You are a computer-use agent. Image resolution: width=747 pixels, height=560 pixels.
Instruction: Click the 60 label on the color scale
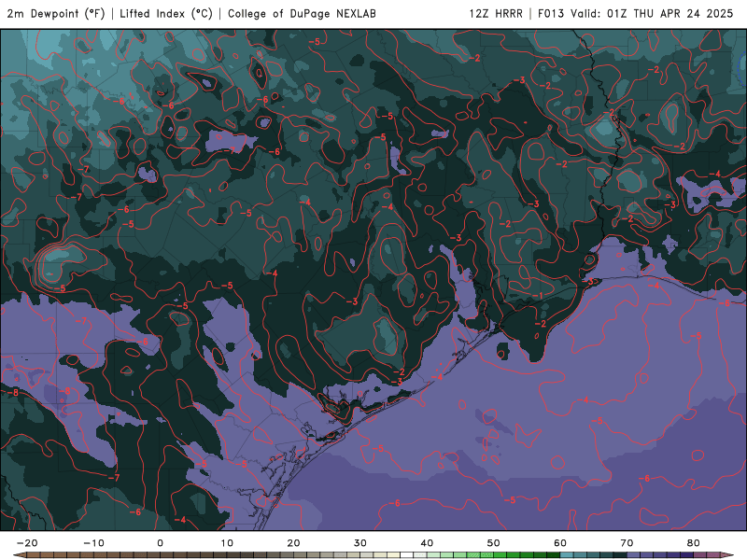pos(560,543)
